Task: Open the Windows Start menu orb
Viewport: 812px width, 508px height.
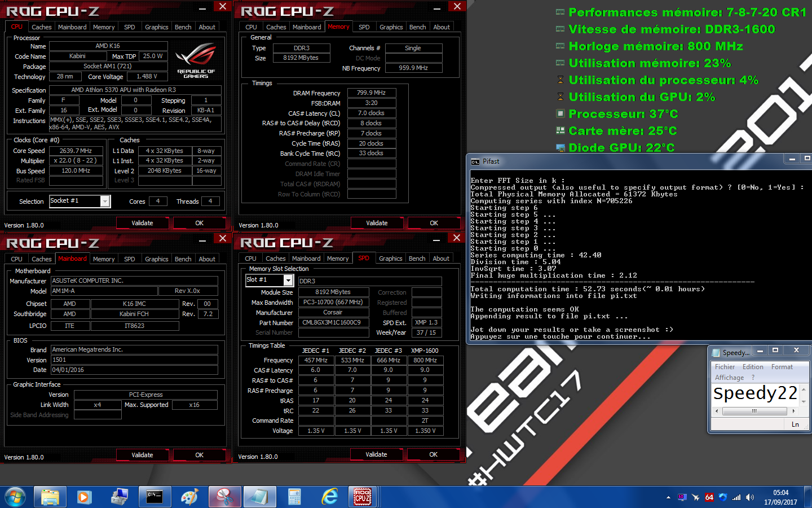Action: (16, 497)
